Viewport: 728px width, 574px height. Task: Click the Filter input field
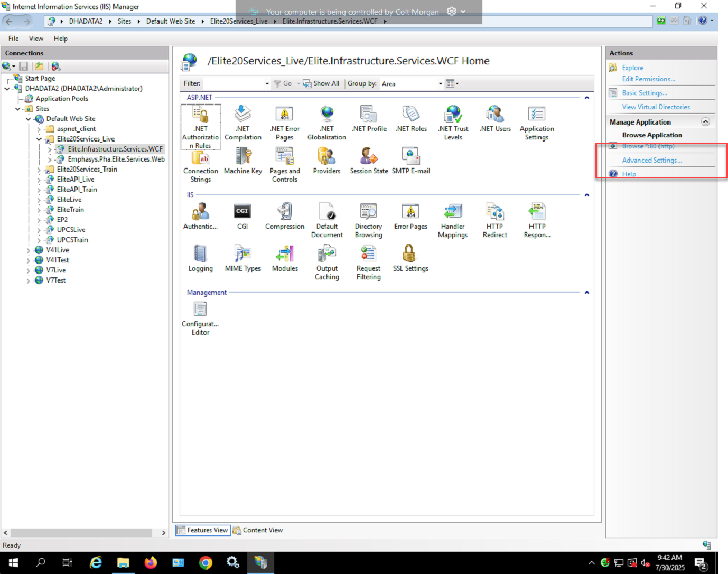[234, 83]
